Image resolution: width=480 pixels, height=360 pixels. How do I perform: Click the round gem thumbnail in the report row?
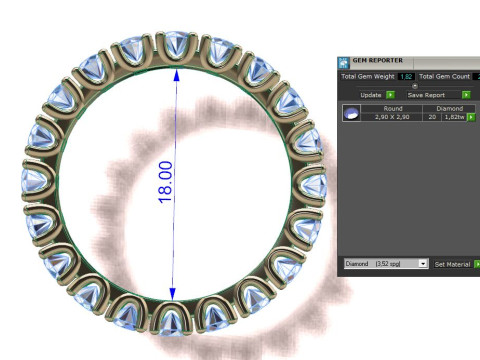click(x=351, y=113)
